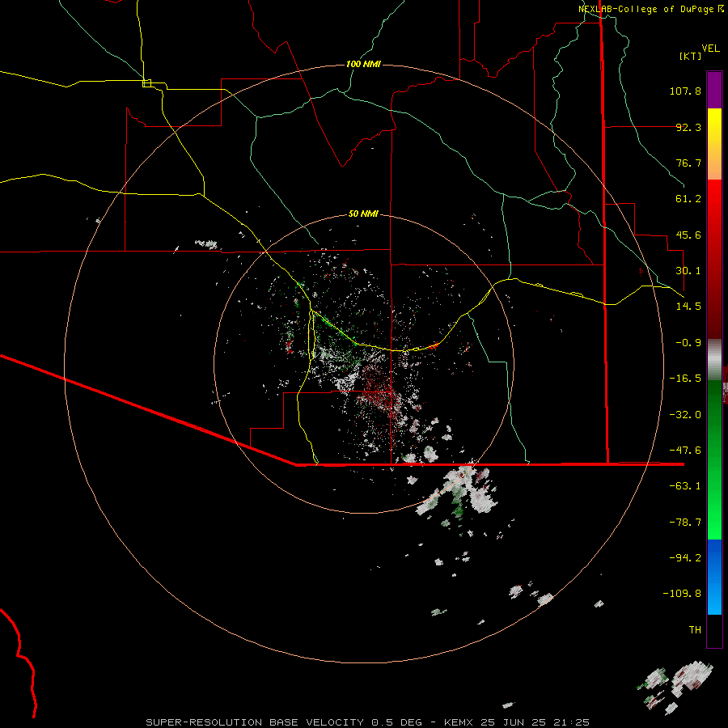Screen dimensions: 728x728
Task: Click the -0.9 velocity scale value
Action: point(688,343)
